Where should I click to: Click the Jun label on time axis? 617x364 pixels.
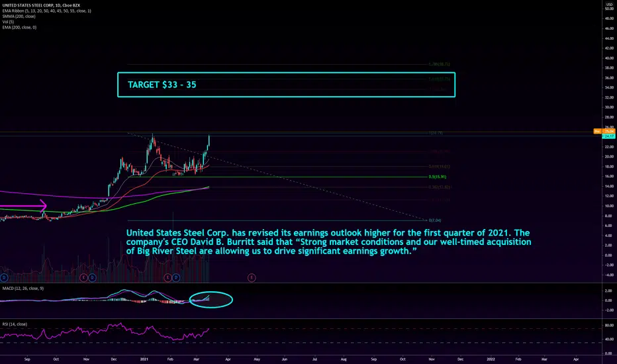285,359
